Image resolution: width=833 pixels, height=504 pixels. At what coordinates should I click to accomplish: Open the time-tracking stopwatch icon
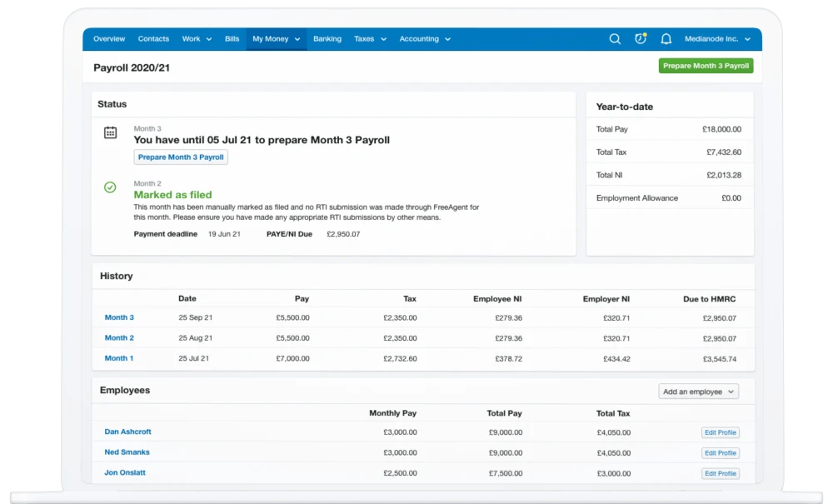tap(640, 38)
